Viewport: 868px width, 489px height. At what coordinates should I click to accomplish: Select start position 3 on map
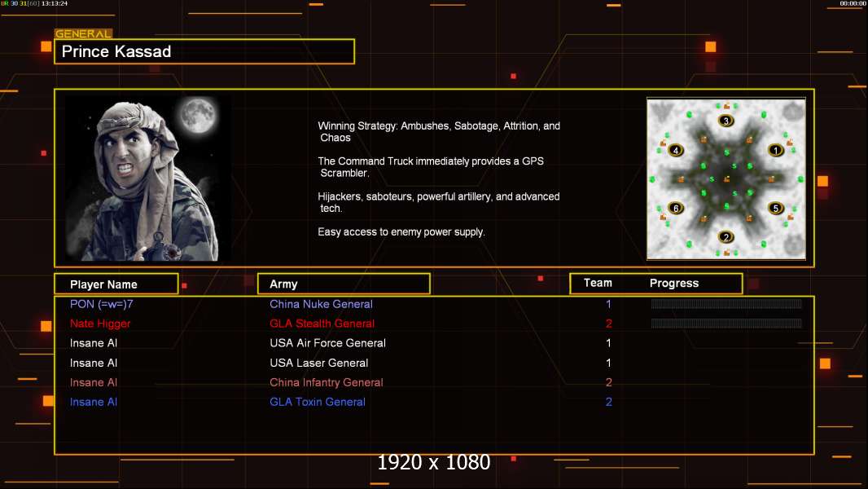(726, 121)
